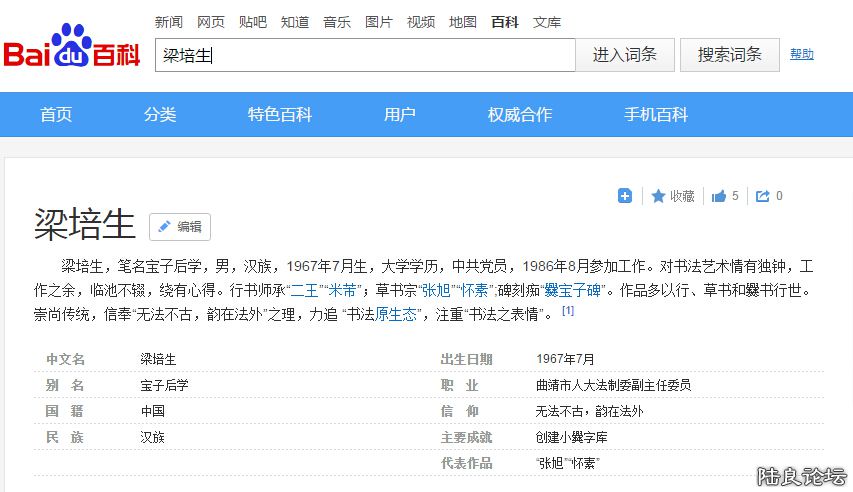This screenshot has height=492, width=853.
Task: Click the 创建小爨字库 value
Action: coord(572,438)
